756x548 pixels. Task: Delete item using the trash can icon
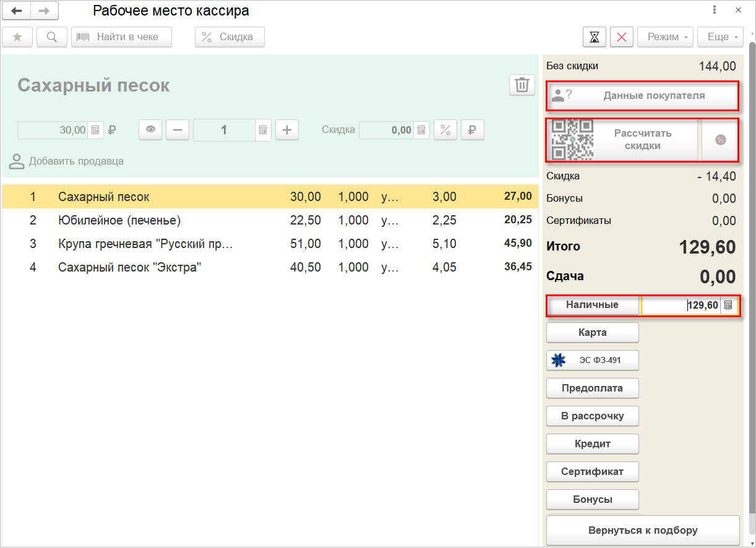click(522, 85)
